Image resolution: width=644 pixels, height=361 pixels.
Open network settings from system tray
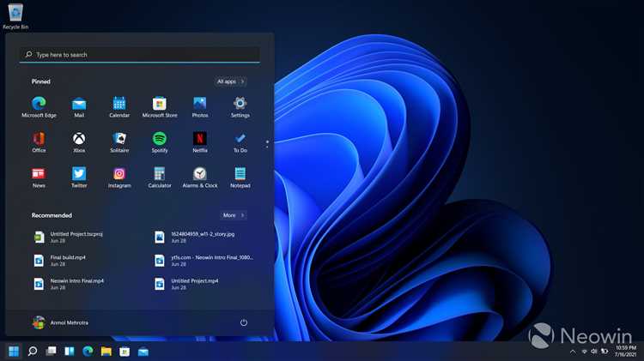tap(584, 352)
